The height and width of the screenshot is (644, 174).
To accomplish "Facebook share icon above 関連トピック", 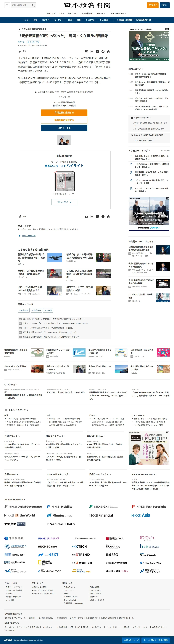I will pos(103,217).
